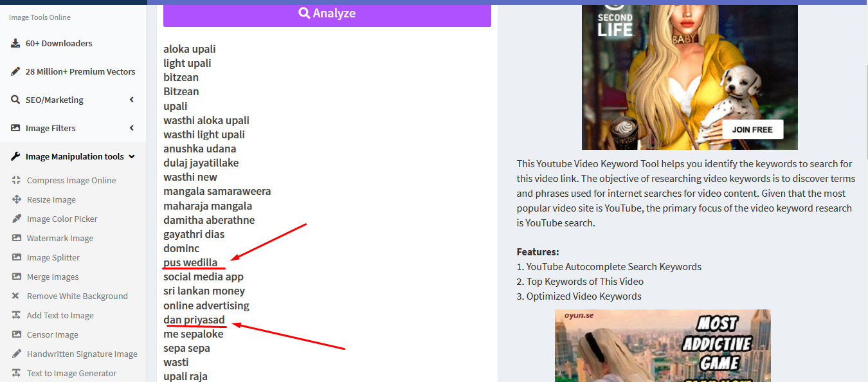Click the Text to Image Generator icon

17,373
